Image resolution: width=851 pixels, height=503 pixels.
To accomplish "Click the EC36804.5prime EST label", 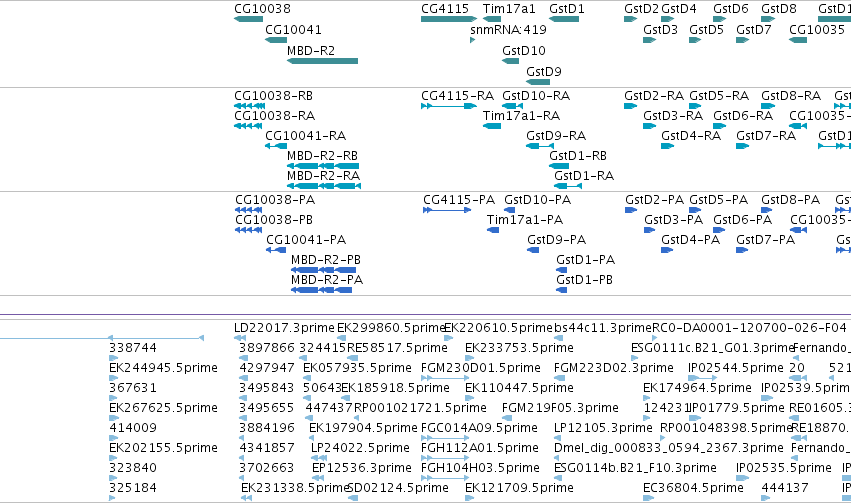I will click(693, 488).
